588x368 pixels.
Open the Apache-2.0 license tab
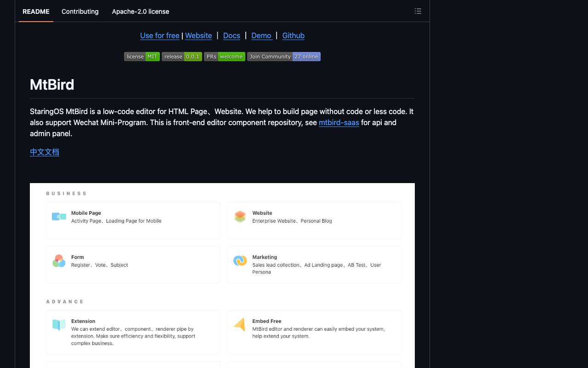[x=141, y=11]
